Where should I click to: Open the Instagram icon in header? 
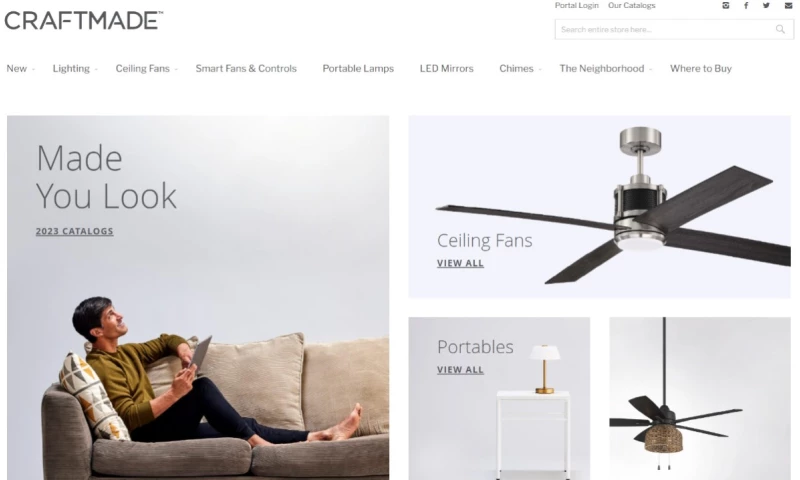tap(726, 6)
